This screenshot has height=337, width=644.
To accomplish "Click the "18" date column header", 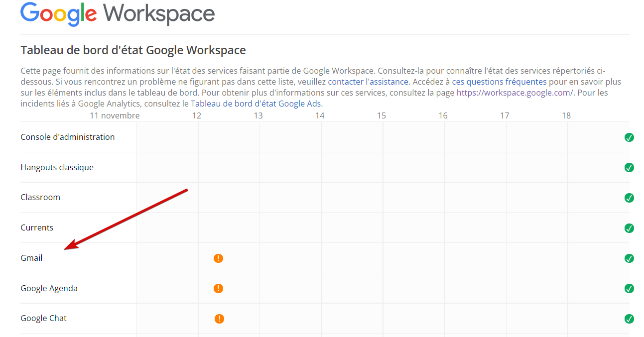I will tap(566, 115).
